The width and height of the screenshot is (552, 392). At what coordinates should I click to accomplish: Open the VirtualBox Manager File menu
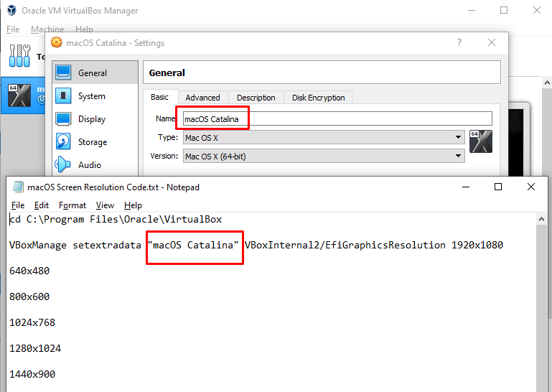click(x=13, y=29)
